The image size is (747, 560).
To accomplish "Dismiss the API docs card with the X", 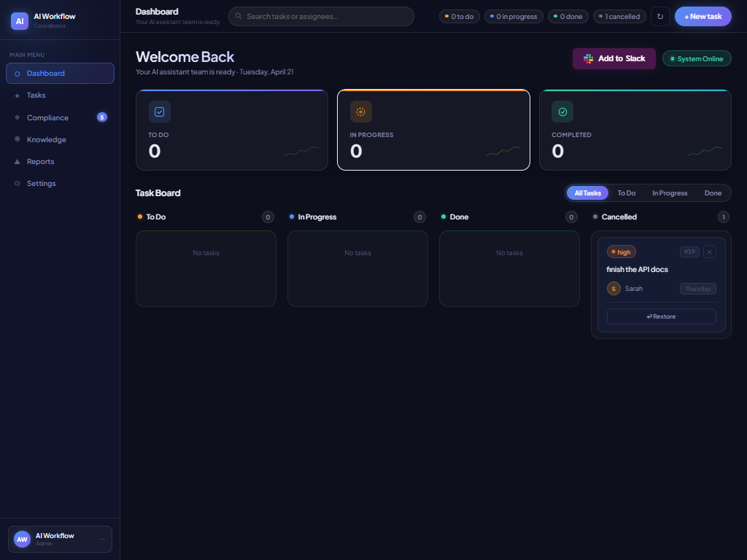I will tap(709, 252).
